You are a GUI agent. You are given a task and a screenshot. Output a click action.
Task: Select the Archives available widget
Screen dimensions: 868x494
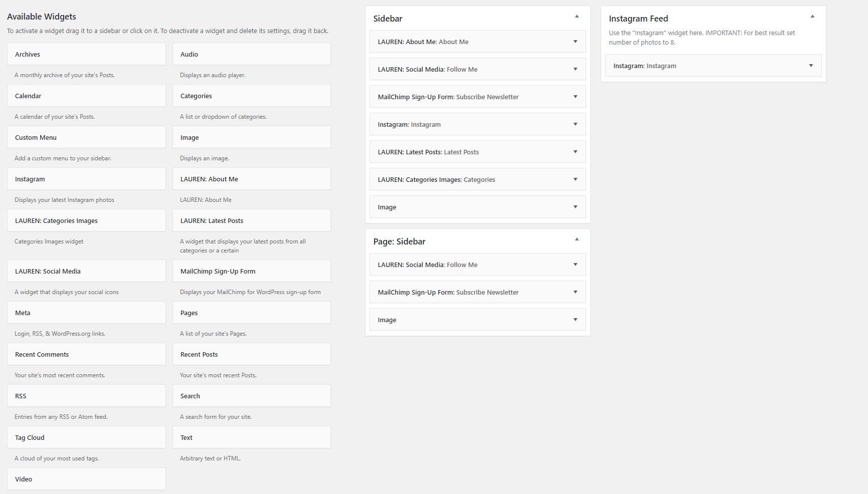[x=86, y=54]
